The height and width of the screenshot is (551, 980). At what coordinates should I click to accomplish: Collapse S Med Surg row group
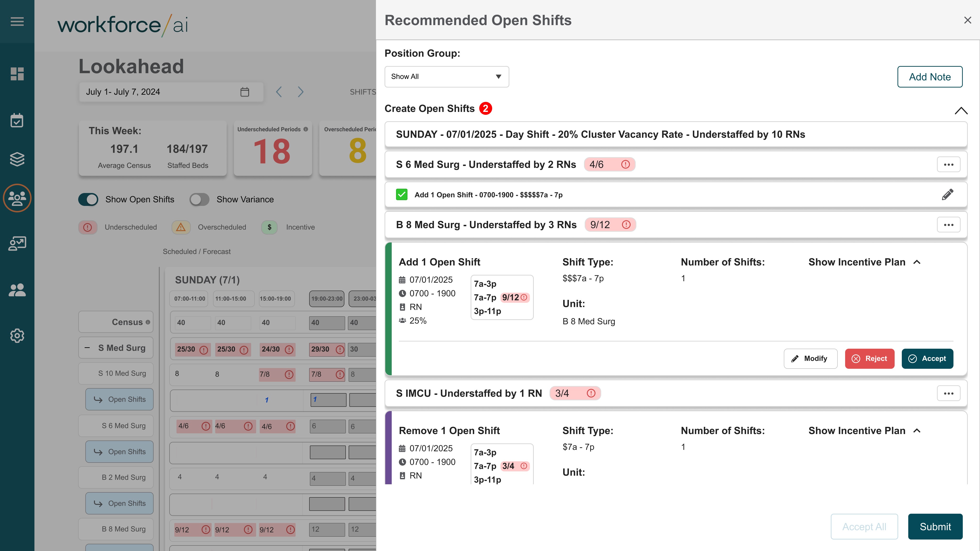click(88, 348)
